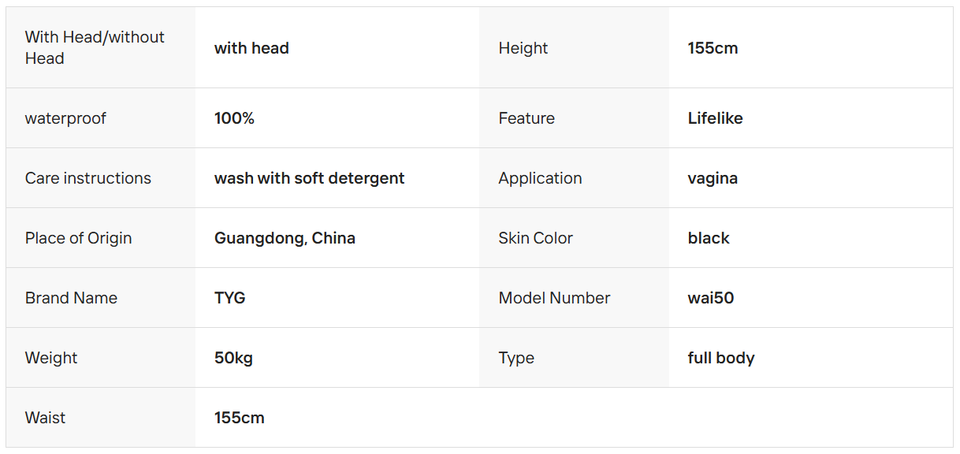The height and width of the screenshot is (454, 960).
Task: Click the "Brand Name" label cell
Action: point(71,298)
